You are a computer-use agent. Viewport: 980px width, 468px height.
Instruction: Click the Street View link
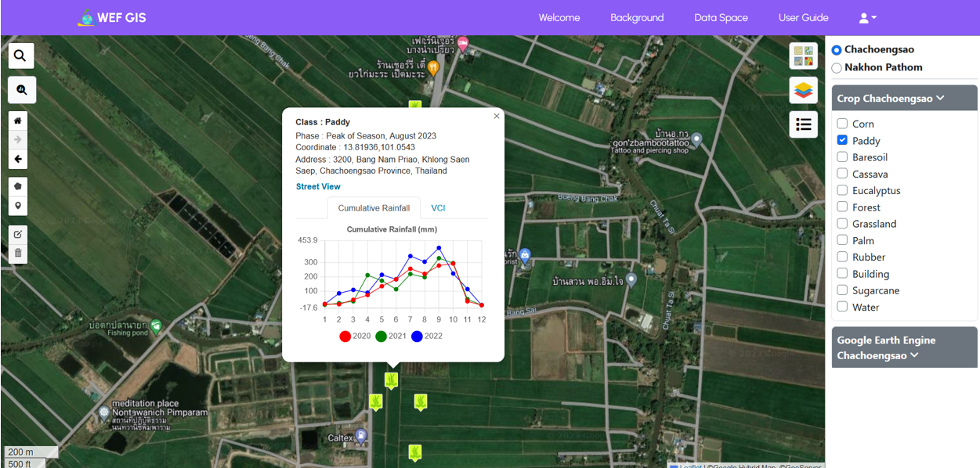pos(318,186)
